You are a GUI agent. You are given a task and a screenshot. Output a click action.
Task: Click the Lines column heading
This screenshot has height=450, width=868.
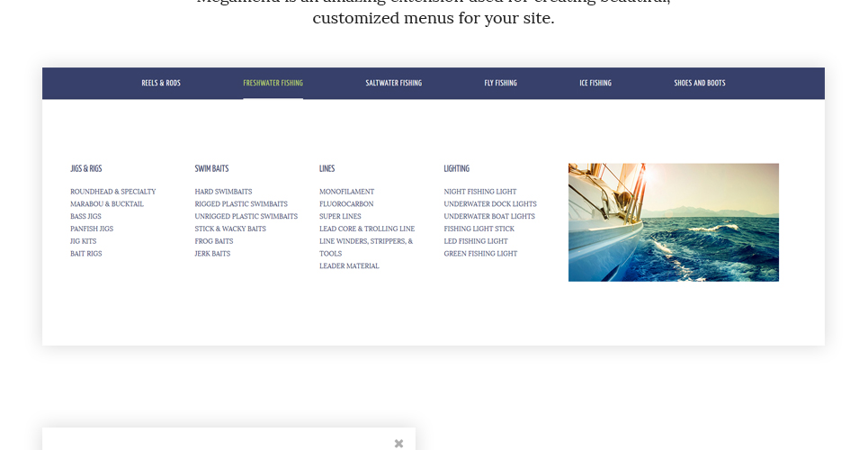(x=327, y=168)
